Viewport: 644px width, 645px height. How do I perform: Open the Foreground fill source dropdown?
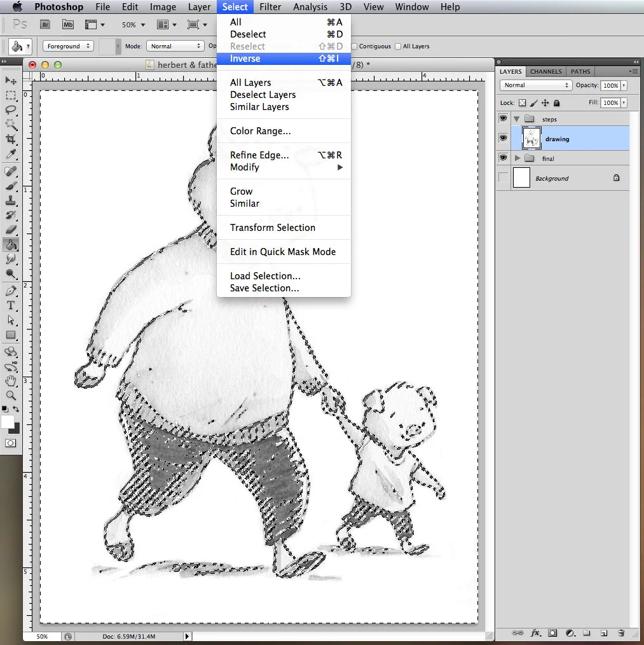(68, 46)
